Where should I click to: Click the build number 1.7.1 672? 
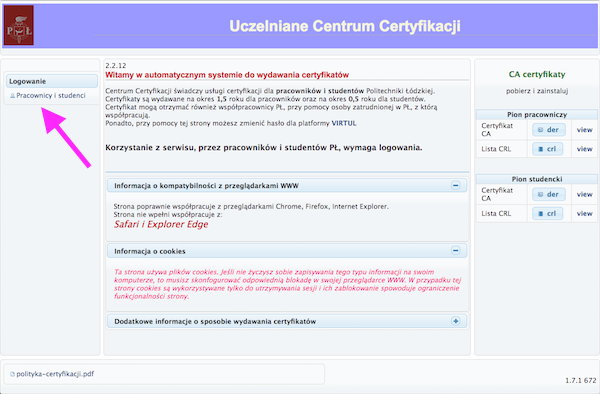point(580,380)
